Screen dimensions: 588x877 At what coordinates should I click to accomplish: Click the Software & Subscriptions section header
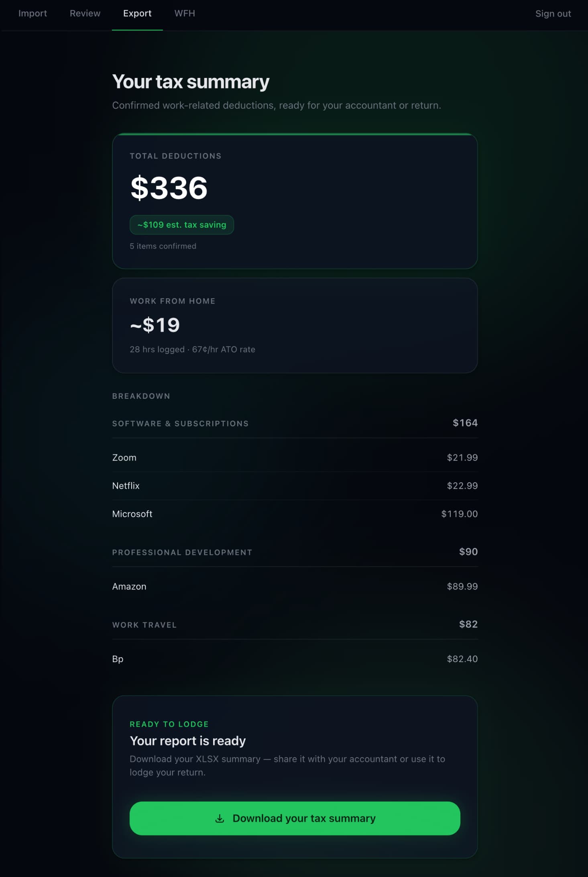[x=295, y=423]
